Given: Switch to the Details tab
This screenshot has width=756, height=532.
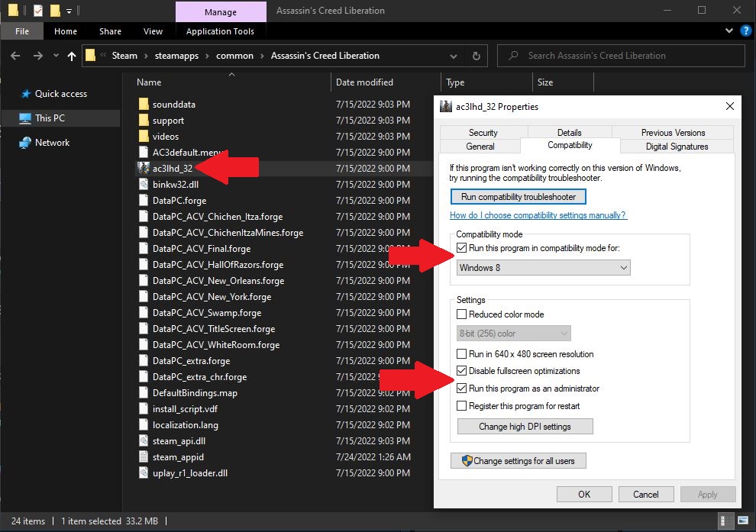Looking at the screenshot, I should [x=570, y=133].
